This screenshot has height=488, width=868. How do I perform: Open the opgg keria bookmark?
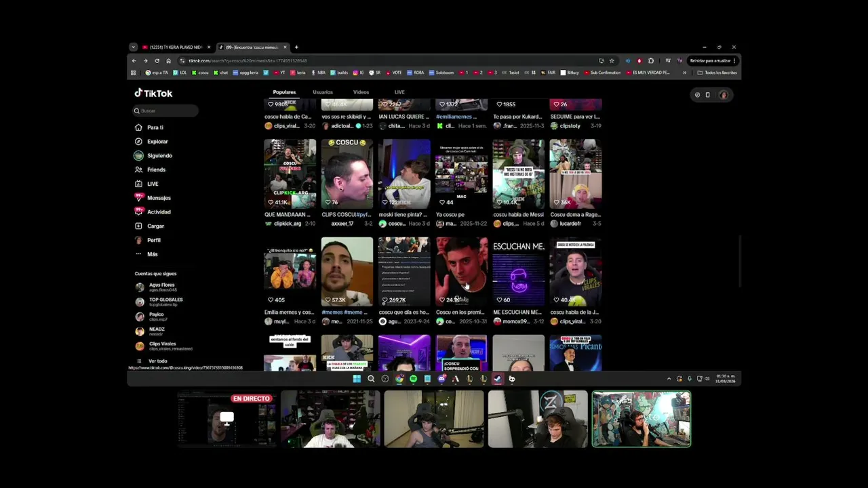[245, 73]
